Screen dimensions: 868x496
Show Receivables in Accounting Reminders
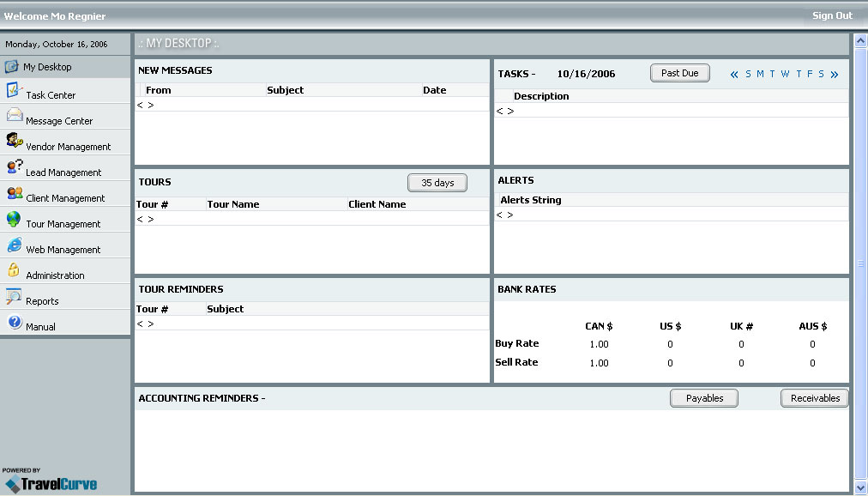click(815, 398)
